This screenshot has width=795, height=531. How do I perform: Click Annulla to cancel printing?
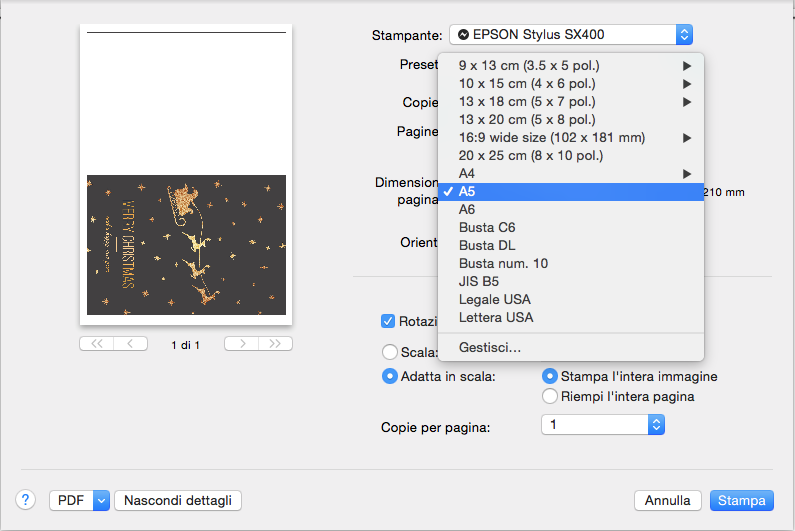pos(668,501)
